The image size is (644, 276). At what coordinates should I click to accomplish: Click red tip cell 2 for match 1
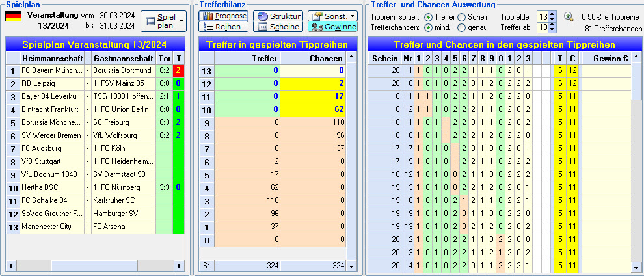[x=178, y=71]
